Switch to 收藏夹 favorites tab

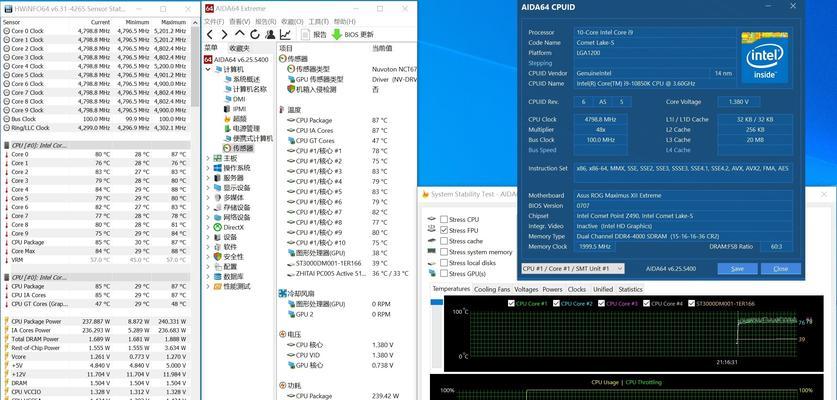239,48
